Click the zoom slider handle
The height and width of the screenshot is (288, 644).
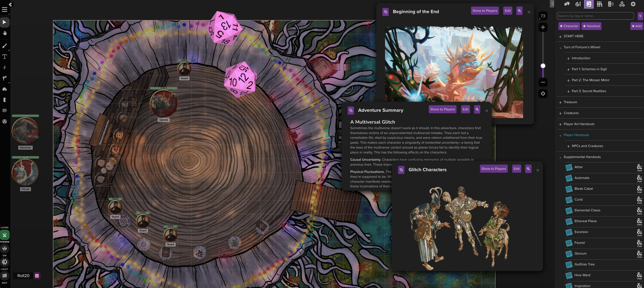(543, 66)
